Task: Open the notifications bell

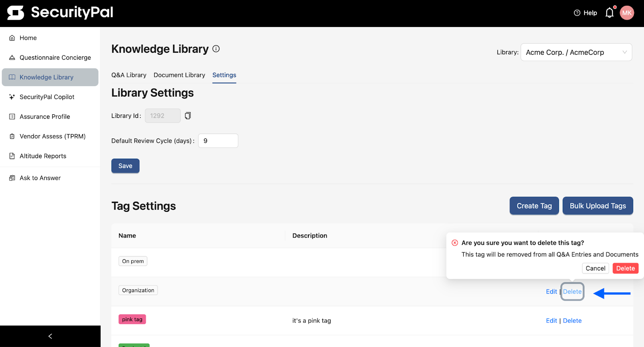Action: click(x=610, y=13)
